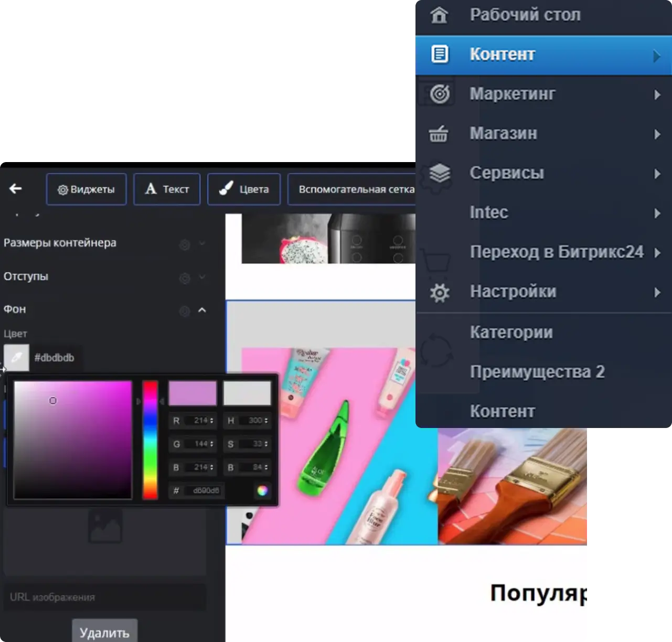Expand the Отступы section chevron
The height and width of the screenshot is (642, 672).
click(x=202, y=277)
